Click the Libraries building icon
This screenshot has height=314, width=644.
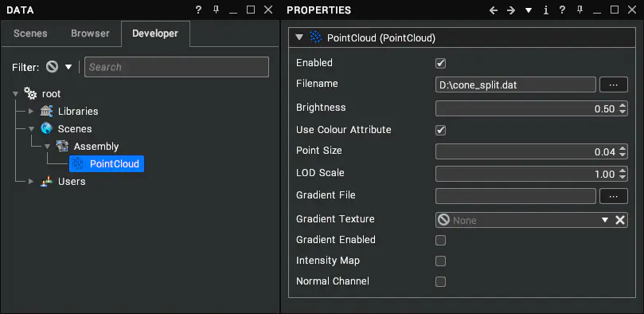pyautogui.click(x=46, y=111)
